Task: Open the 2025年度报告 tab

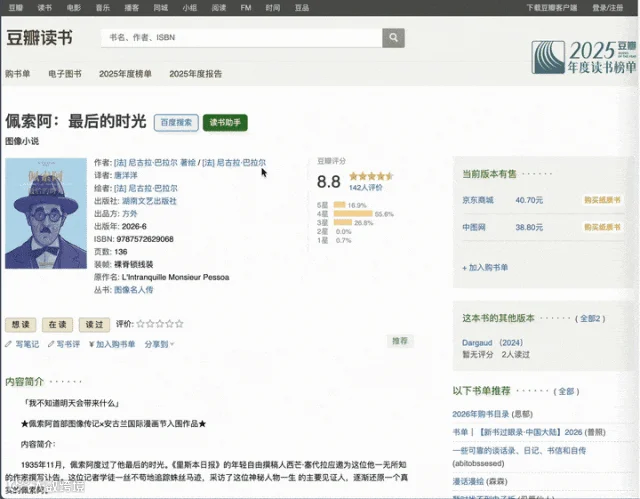Action: [196, 74]
